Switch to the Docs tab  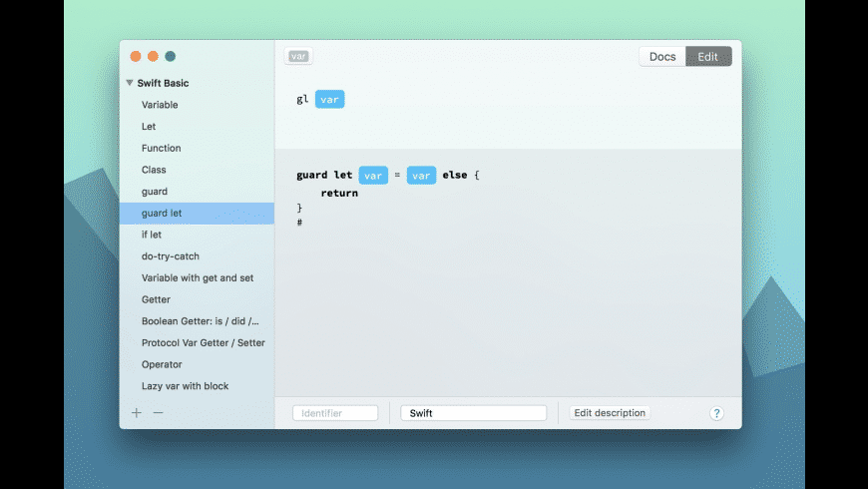tap(662, 57)
